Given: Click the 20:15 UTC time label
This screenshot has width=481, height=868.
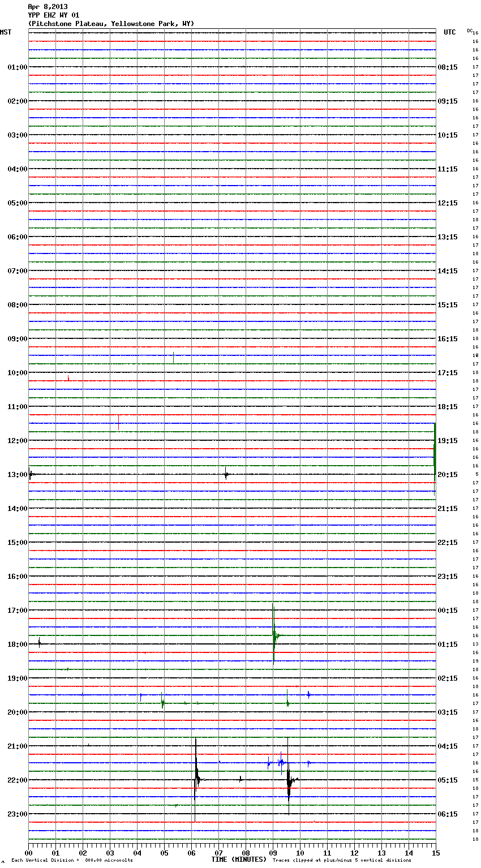Looking at the screenshot, I should pos(448,475).
